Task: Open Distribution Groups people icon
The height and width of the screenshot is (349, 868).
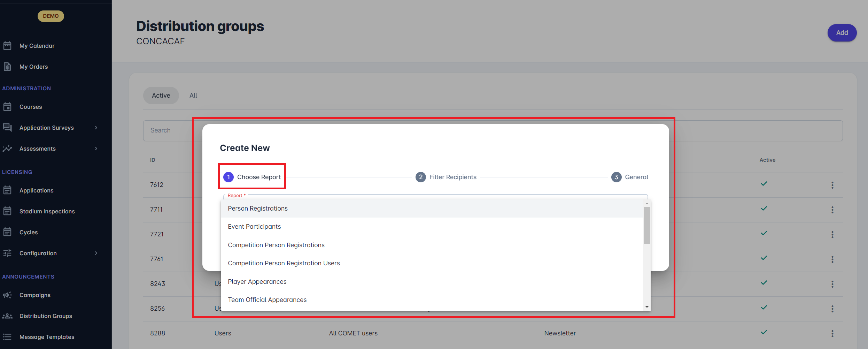Action: [x=7, y=316]
